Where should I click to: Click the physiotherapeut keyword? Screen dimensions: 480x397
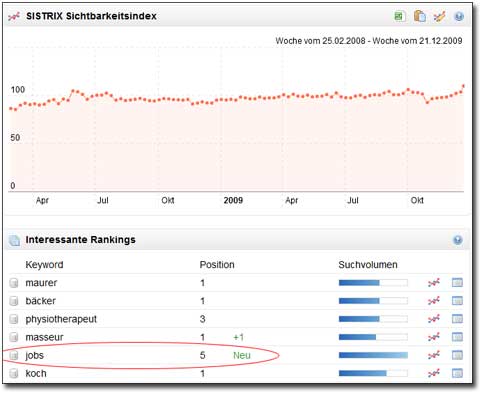61,319
